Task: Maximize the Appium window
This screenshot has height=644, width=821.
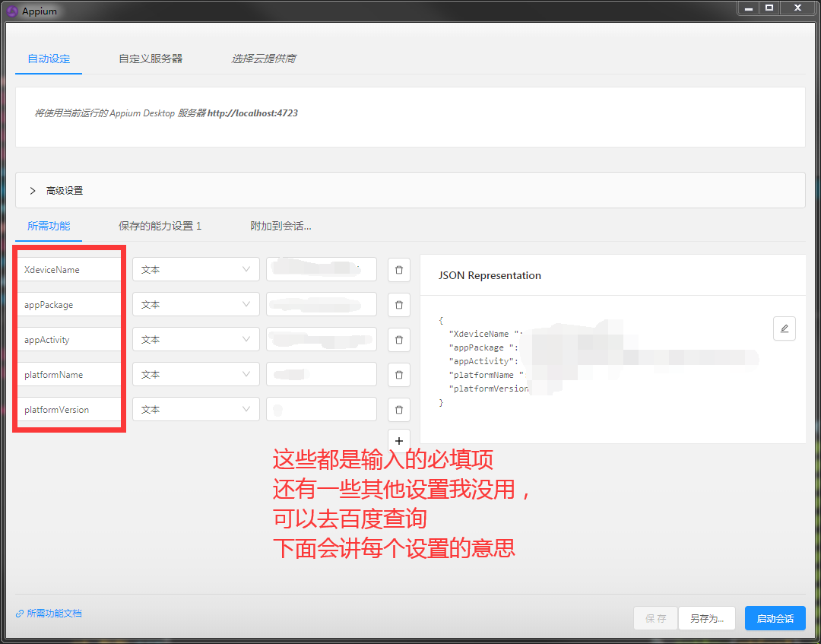Action: pos(769,8)
